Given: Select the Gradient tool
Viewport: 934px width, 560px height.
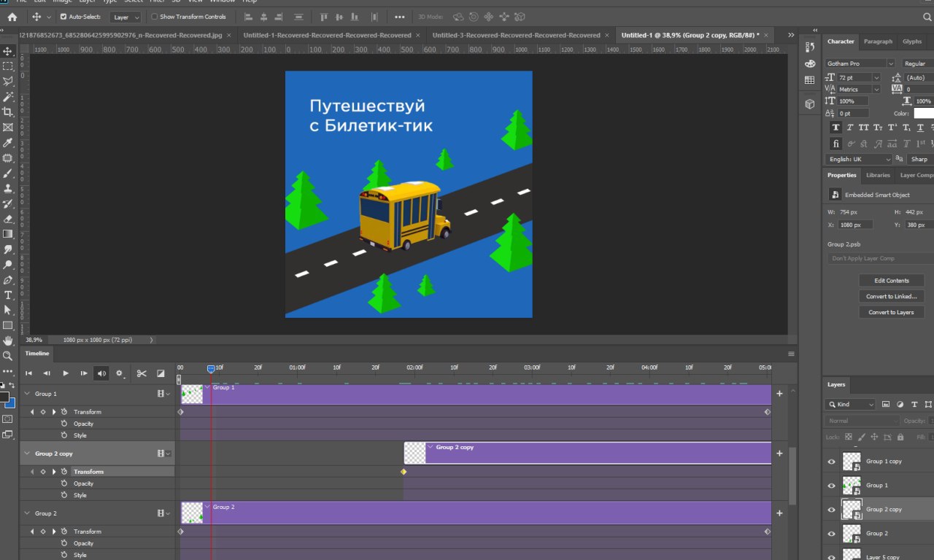Looking at the screenshot, I should coord(8,234).
